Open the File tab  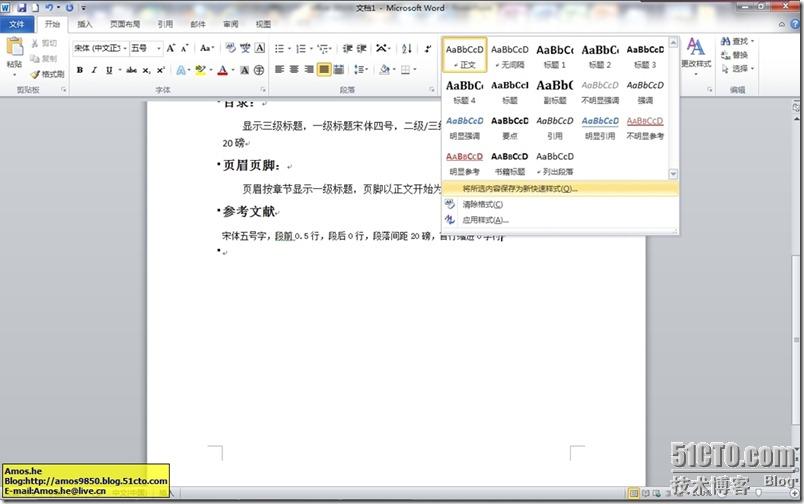point(17,24)
